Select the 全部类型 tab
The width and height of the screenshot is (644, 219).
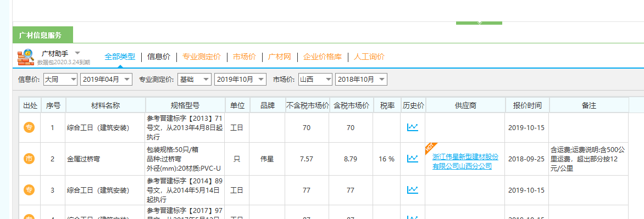click(120, 57)
